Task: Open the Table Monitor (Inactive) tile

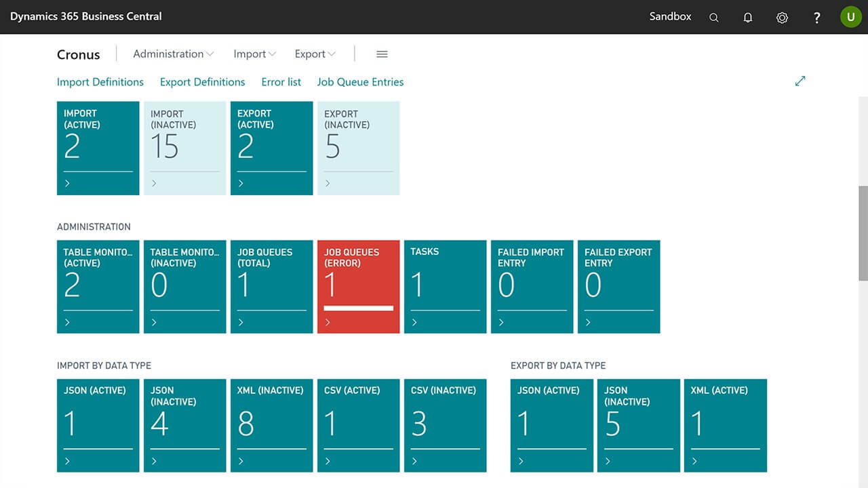Action: pos(185,287)
